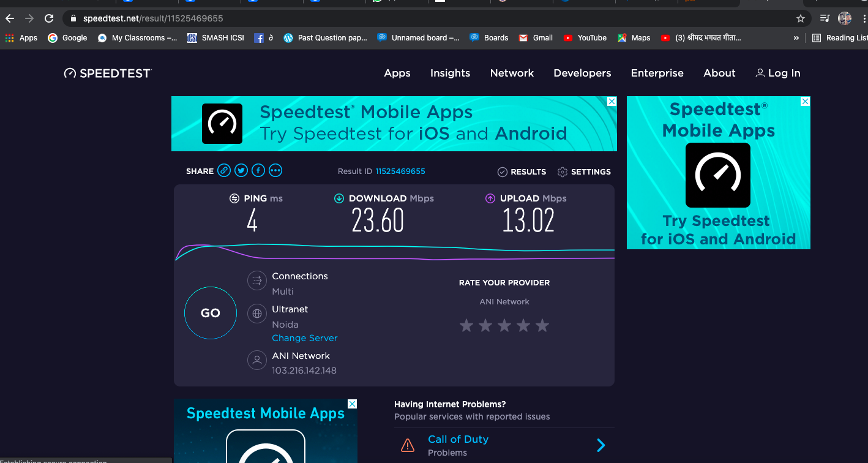Open more share options ellipsis icon

click(x=275, y=171)
